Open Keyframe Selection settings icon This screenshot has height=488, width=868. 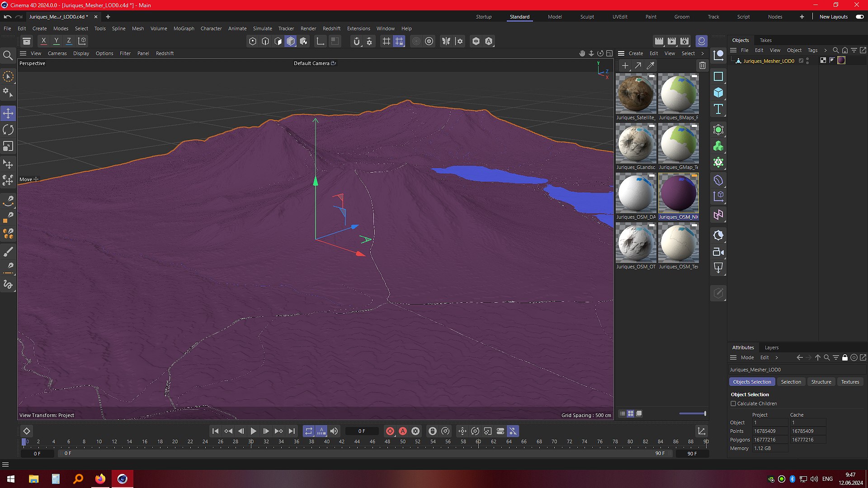point(415,431)
